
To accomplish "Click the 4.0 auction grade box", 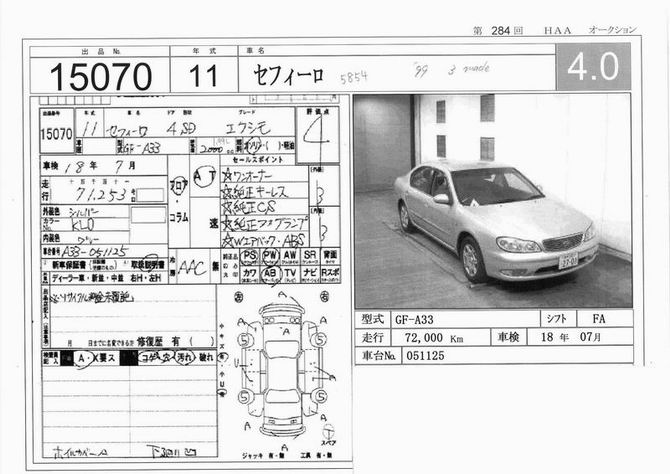I will tap(593, 67).
